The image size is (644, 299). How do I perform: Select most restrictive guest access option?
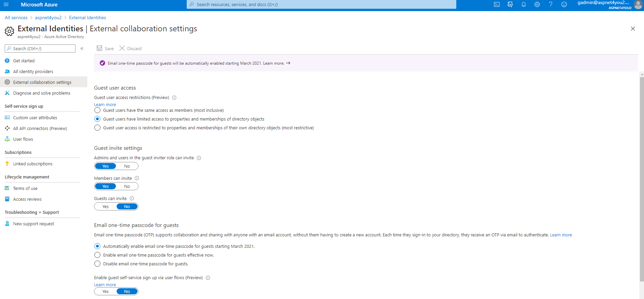(97, 128)
